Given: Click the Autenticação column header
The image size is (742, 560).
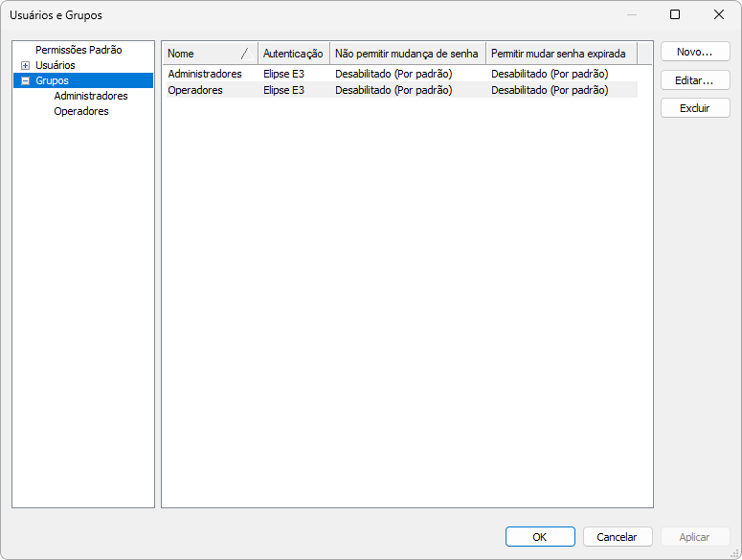Looking at the screenshot, I should (293, 54).
